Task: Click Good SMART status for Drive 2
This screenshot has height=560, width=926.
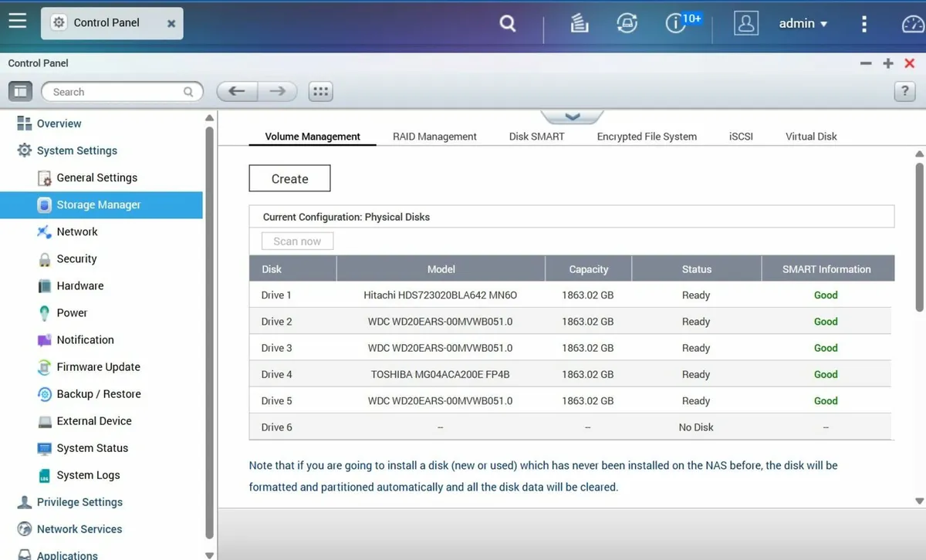Action: [826, 322]
